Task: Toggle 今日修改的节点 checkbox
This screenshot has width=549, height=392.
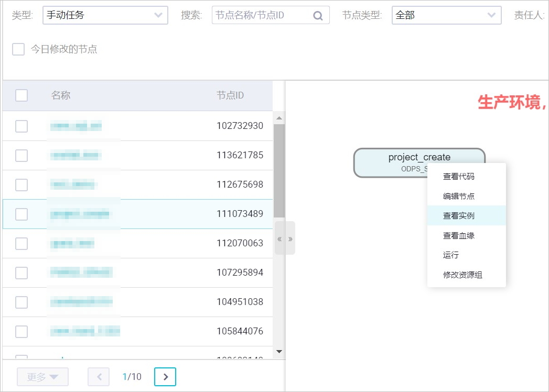Action: coord(18,49)
